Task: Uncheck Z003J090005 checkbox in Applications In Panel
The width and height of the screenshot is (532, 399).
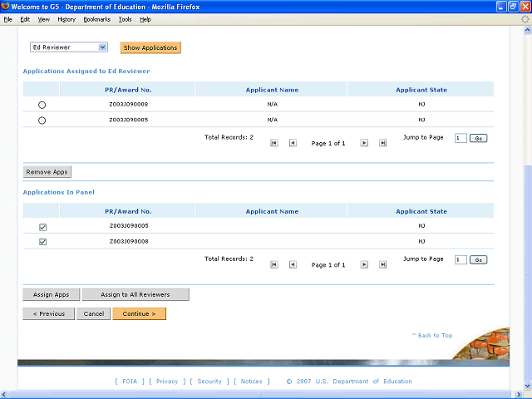Action: point(42,227)
